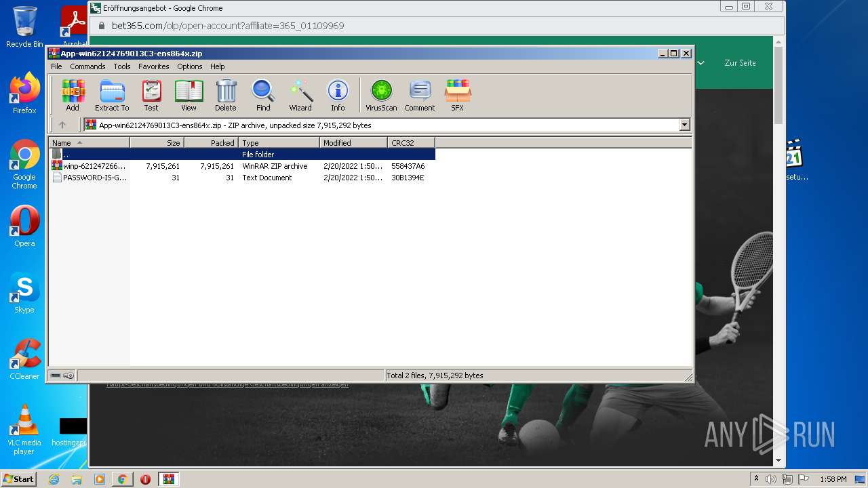Viewport: 868px width, 488px height.
Task: Sort by Modified column header
Action: pos(353,142)
